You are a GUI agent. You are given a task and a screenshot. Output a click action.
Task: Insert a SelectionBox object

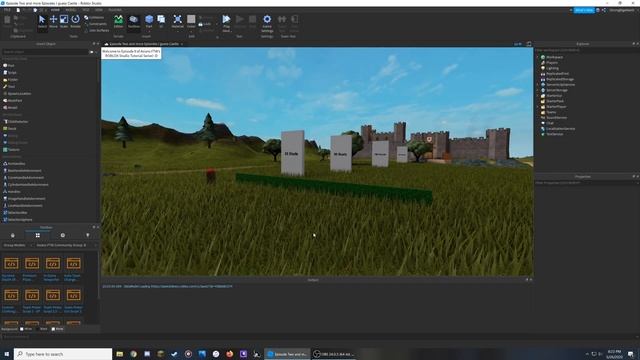point(15,213)
